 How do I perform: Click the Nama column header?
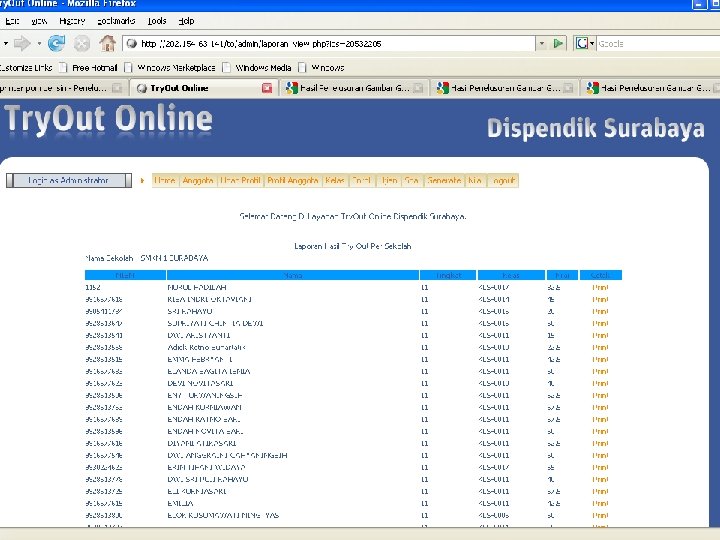pyautogui.click(x=292, y=275)
